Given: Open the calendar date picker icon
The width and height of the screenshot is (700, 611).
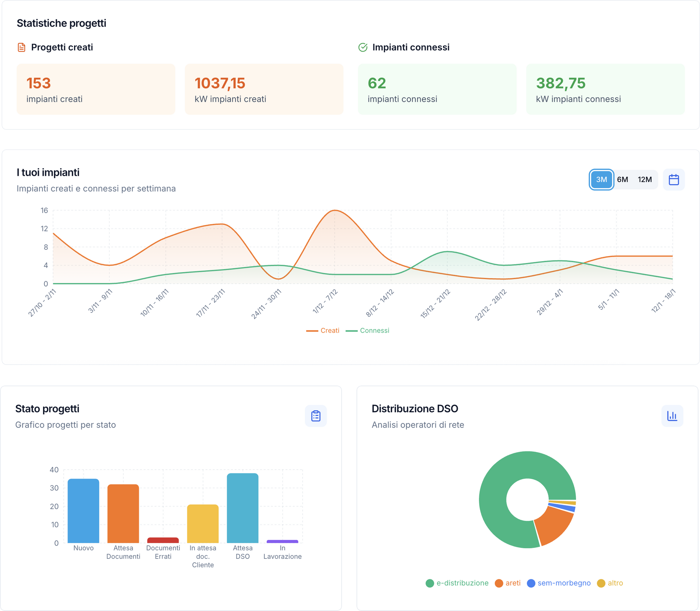Looking at the screenshot, I should (x=673, y=179).
